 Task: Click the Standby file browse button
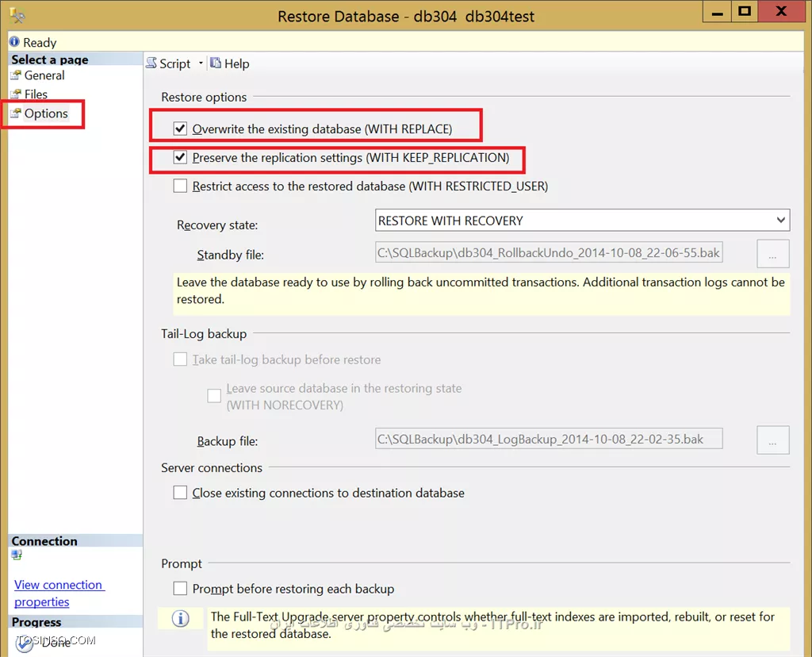[772, 253]
